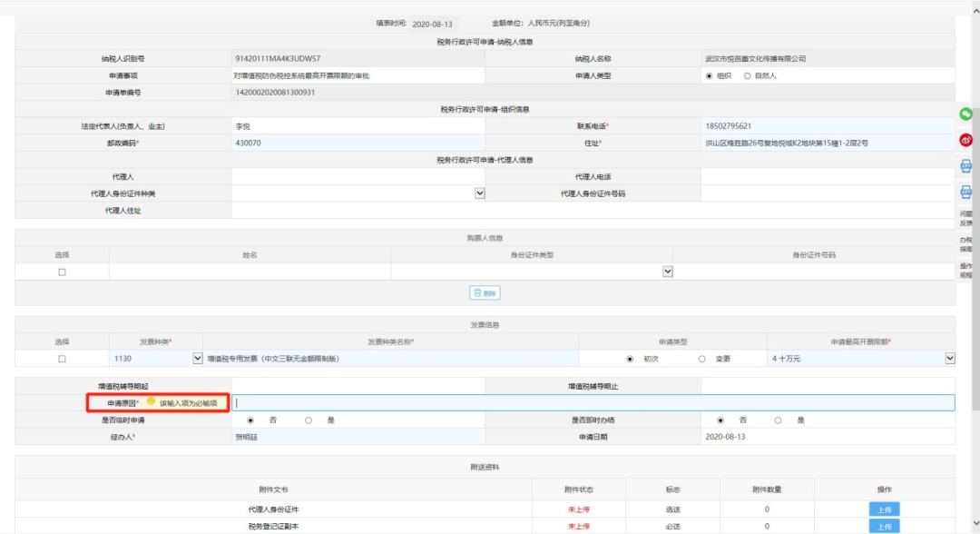
Task: Open the upper blue APP sidebar icon
Action: tap(965, 166)
